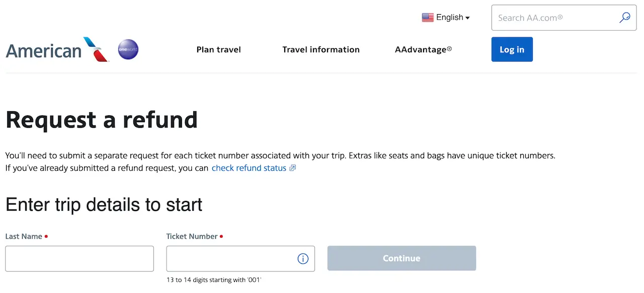Follow the check refund status link

249,168
